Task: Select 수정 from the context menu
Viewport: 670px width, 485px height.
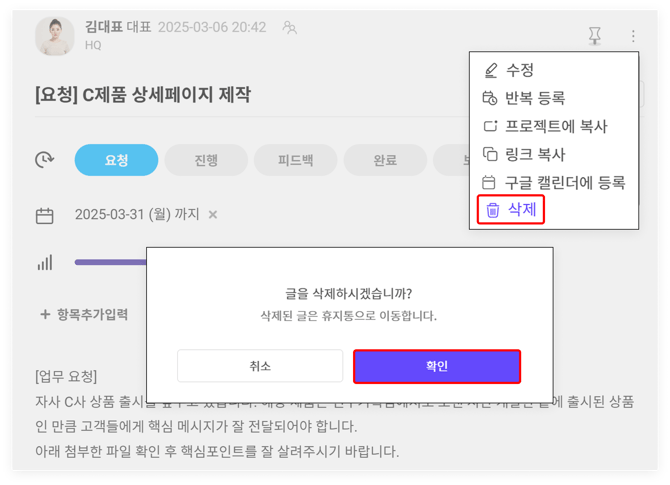Action: click(520, 71)
